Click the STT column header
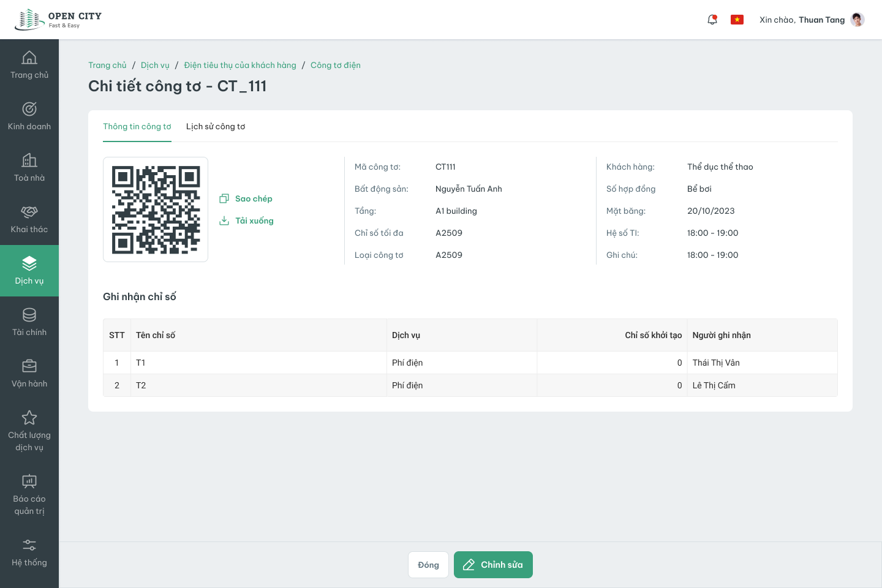882x588 pixels. point(117,335)
